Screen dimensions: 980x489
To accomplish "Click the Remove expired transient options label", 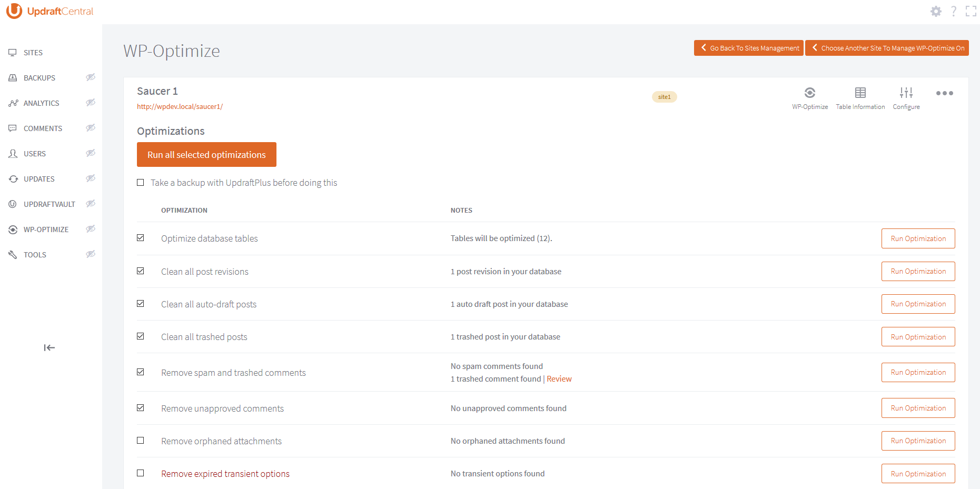I will coord(225,474).
